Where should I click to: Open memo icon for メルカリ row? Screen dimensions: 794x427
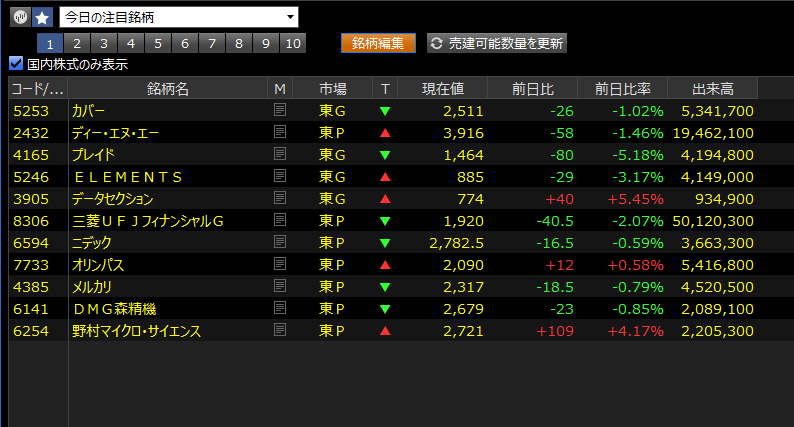[x=280, y=286]
